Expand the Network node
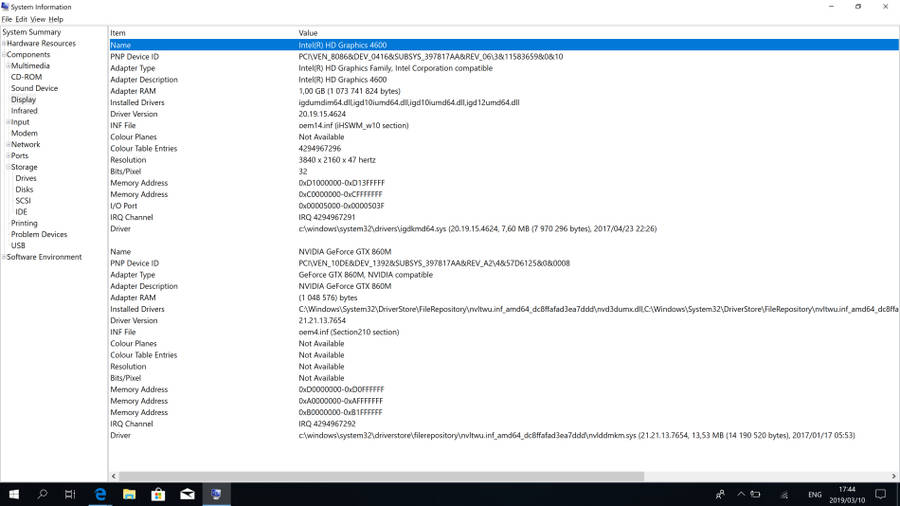The image size is (900, 506). (x=8, y=145)
